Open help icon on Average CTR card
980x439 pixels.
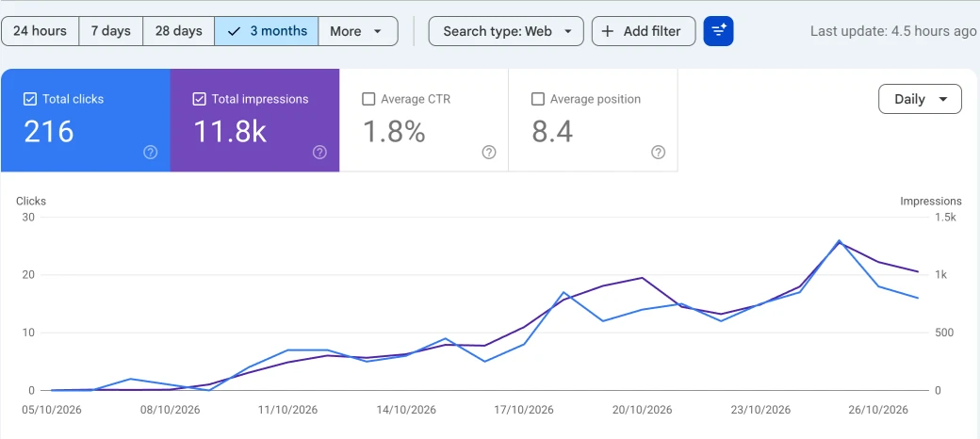point(489,153)
